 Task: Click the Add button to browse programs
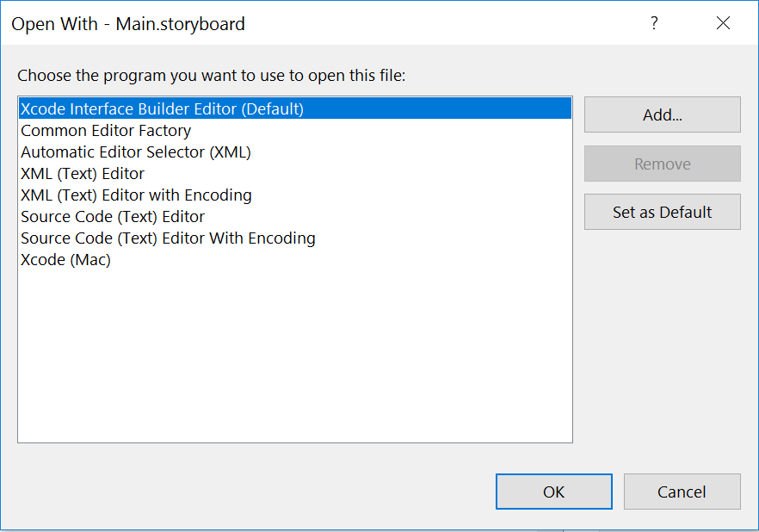662,114
